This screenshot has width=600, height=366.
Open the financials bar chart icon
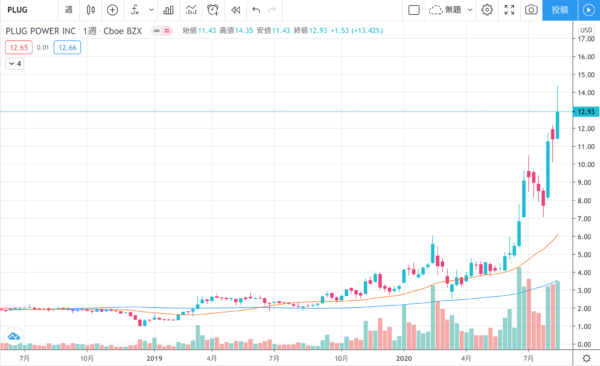coord(168,10)
